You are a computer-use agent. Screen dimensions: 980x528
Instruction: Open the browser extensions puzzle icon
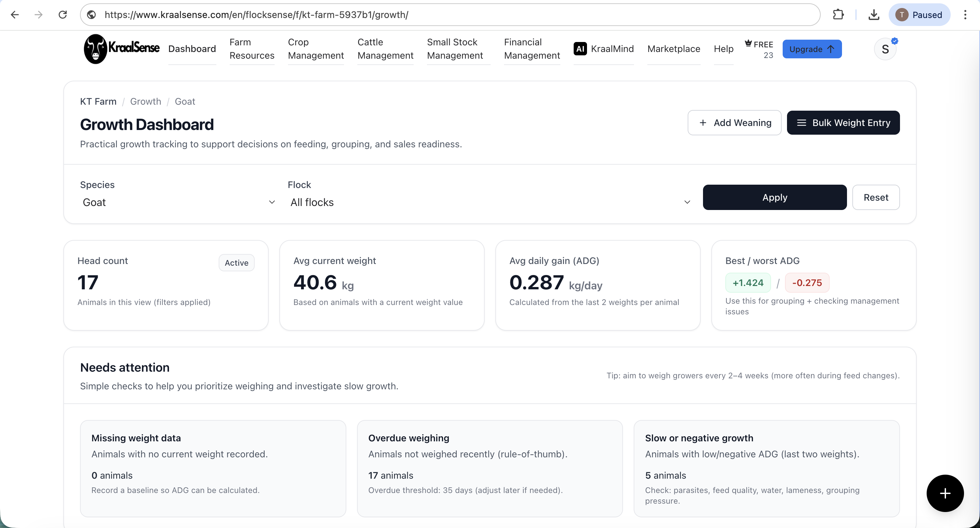click(838, 15)
